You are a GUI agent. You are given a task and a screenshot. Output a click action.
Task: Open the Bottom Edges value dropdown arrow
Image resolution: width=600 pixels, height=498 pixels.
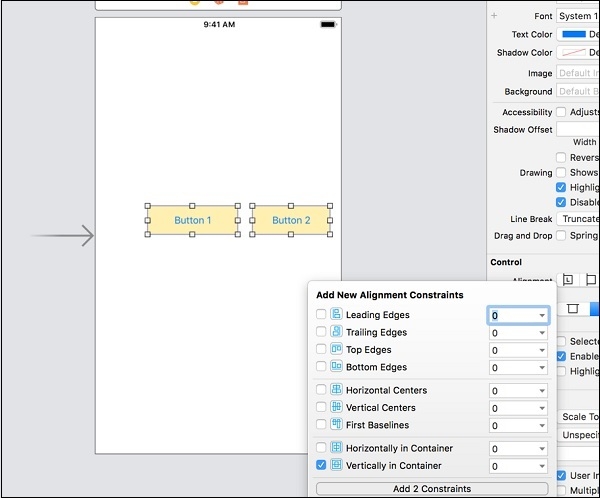point(542,367)
